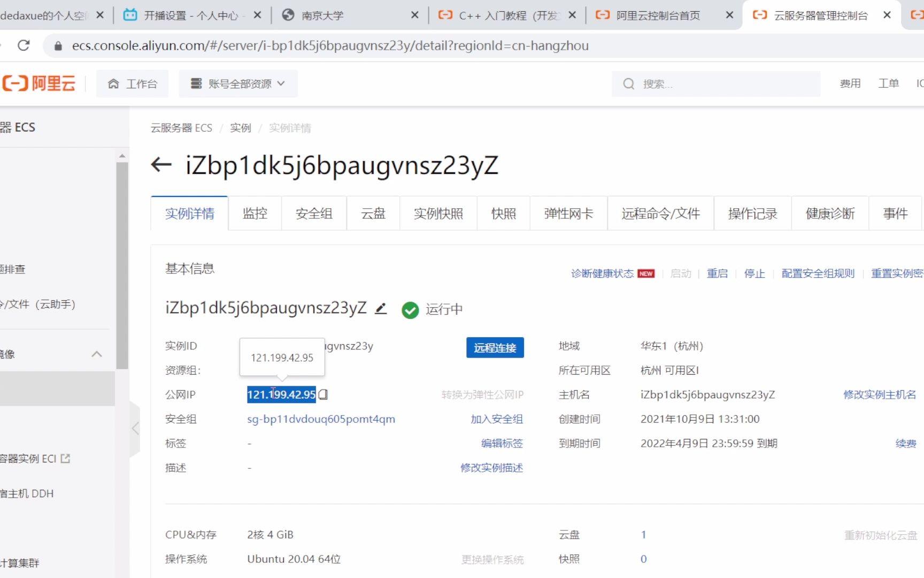The width and height of the screenshot is (924, 578).
Task: Switch to the 实例详情 tab
Action: point(190,214)
